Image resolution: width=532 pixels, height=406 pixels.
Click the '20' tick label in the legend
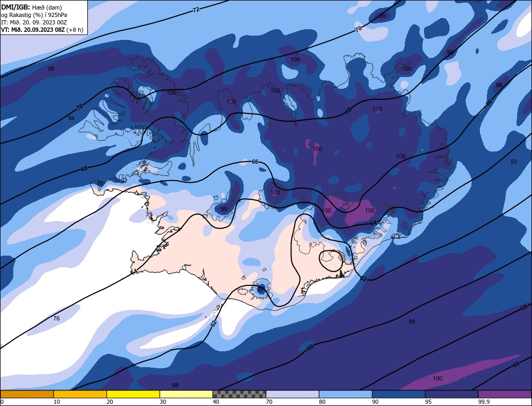coord(110,402)
